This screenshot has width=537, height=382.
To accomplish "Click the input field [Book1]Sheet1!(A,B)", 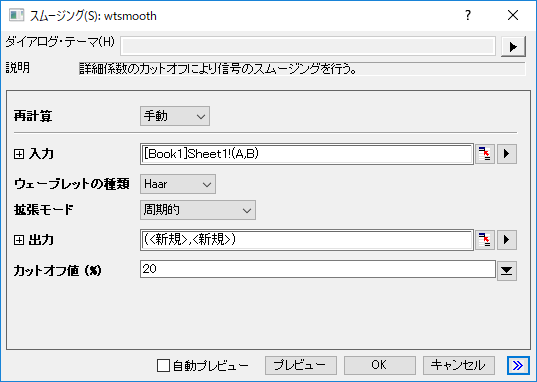I will 307,154.
